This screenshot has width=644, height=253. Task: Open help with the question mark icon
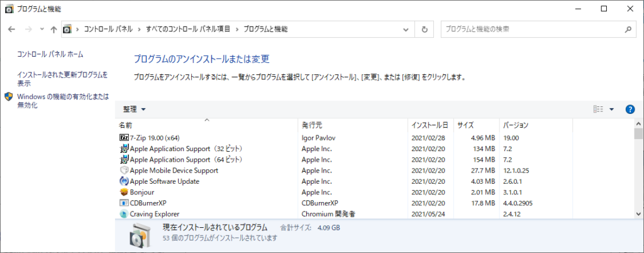(x=630, y=110)
